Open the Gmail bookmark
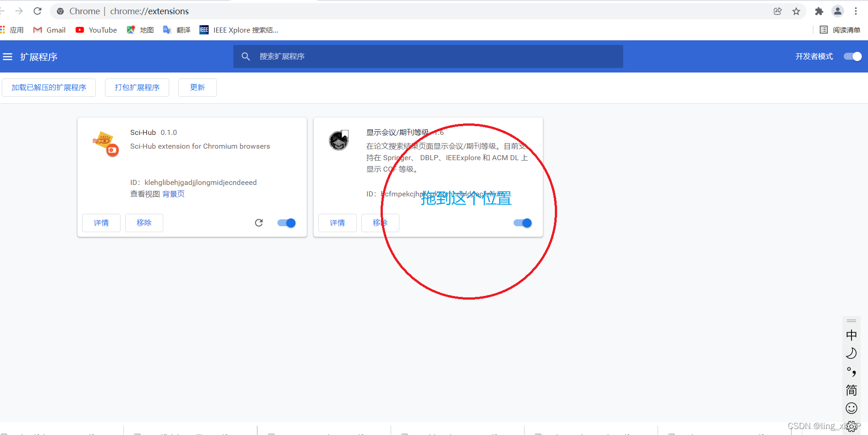 [x=50, y=30]
